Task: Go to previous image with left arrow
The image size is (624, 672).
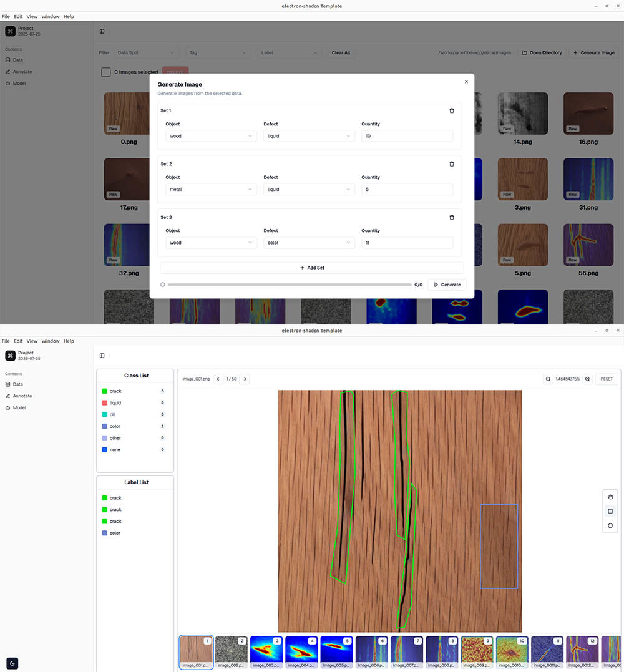Action: tap(218, 379)
